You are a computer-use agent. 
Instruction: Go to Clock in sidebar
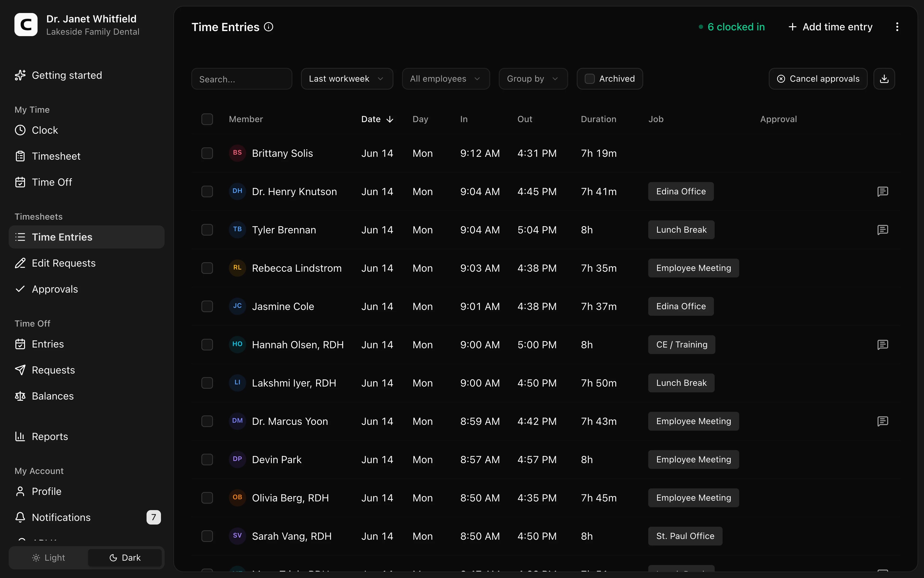tap(86, 130)
